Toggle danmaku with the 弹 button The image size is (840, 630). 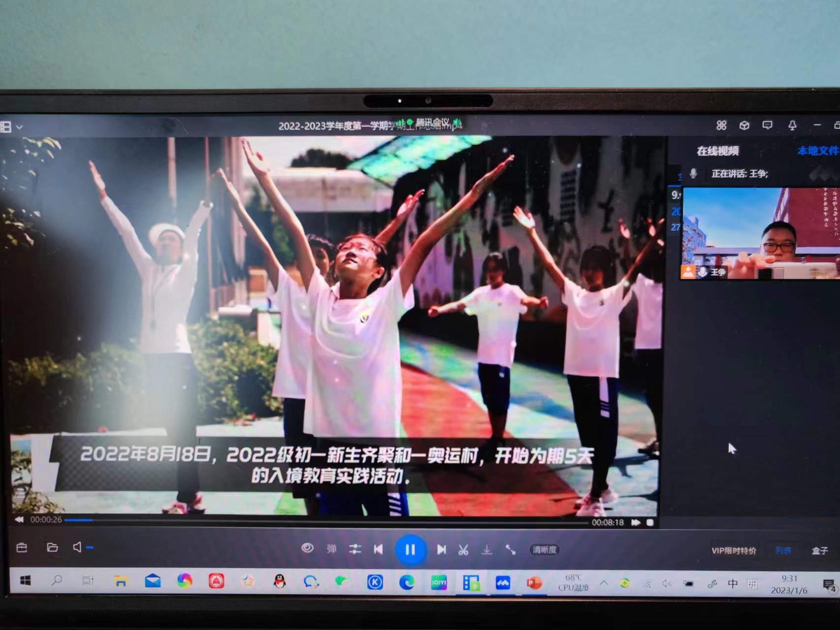(331, 549)
